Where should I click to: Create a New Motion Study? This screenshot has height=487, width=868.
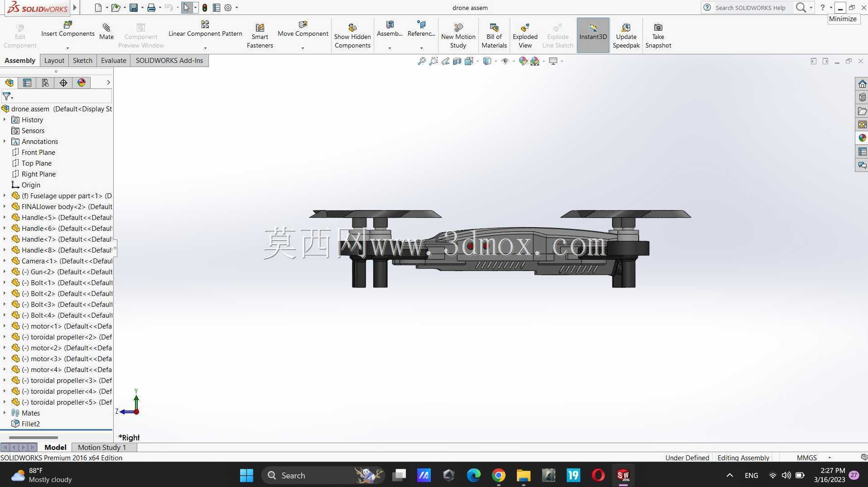(458, 36)
